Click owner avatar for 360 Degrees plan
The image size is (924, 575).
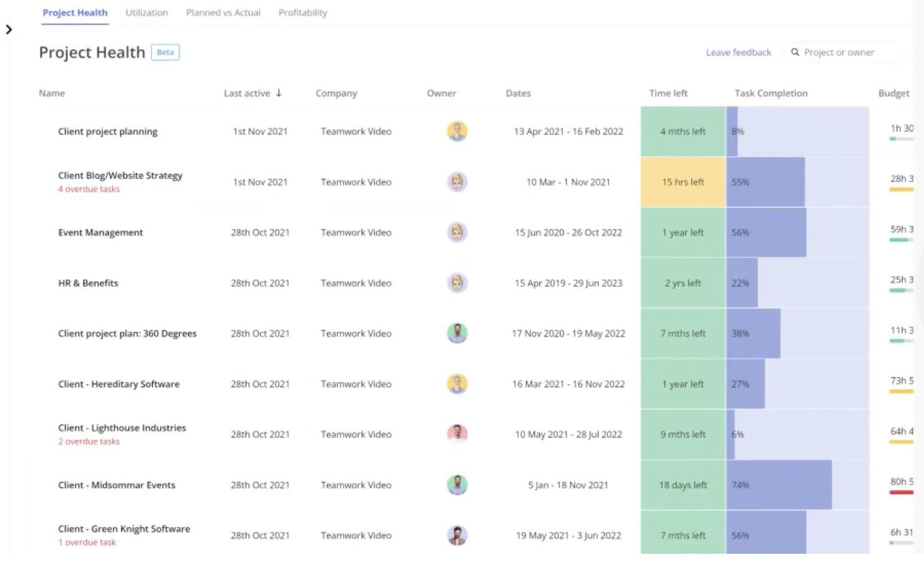457,333
